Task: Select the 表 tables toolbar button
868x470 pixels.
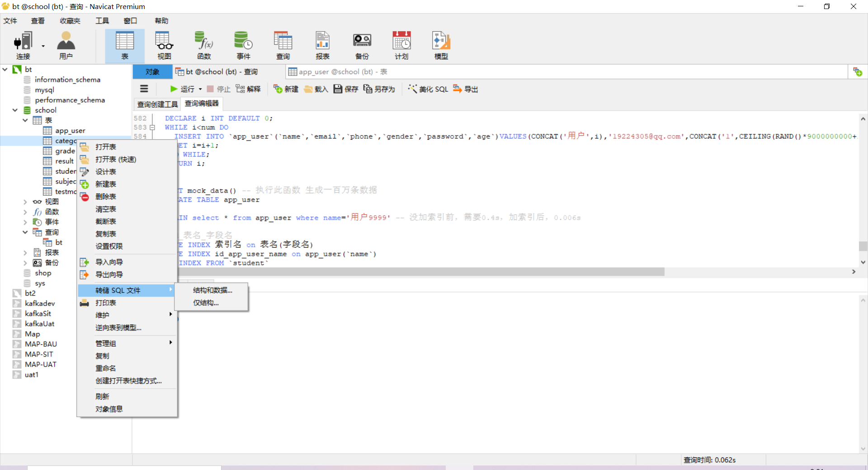Action: click(x=125, y=45)
